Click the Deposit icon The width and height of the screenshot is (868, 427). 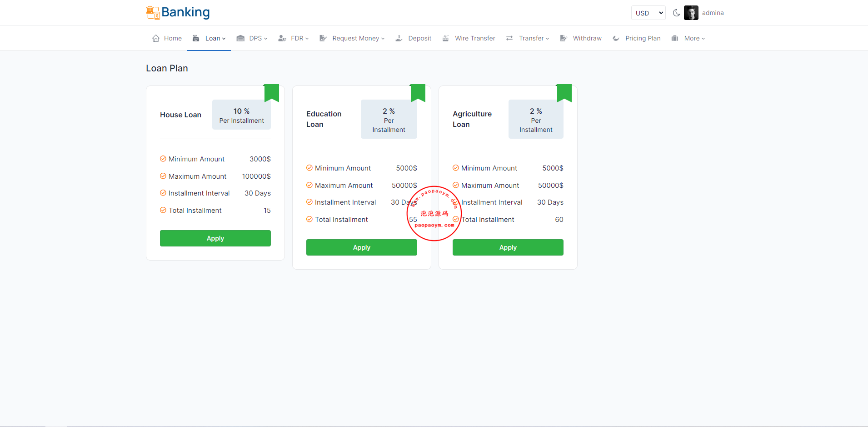click(399, 38)
